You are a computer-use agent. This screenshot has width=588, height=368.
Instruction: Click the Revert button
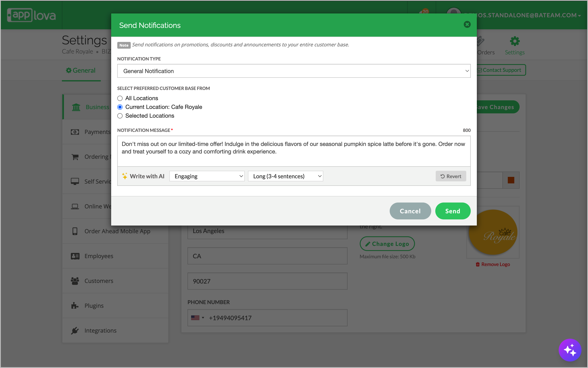(451, 176)
